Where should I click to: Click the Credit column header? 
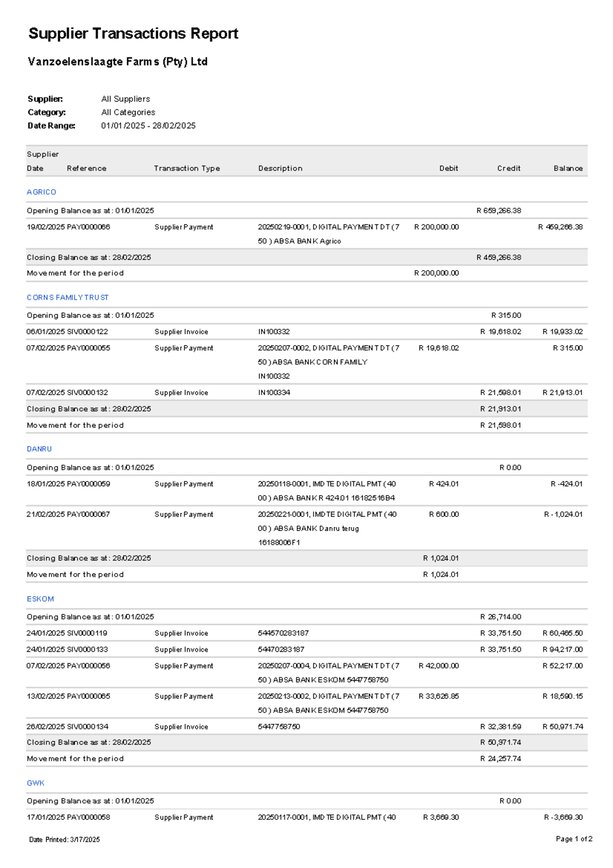[509, 168]
